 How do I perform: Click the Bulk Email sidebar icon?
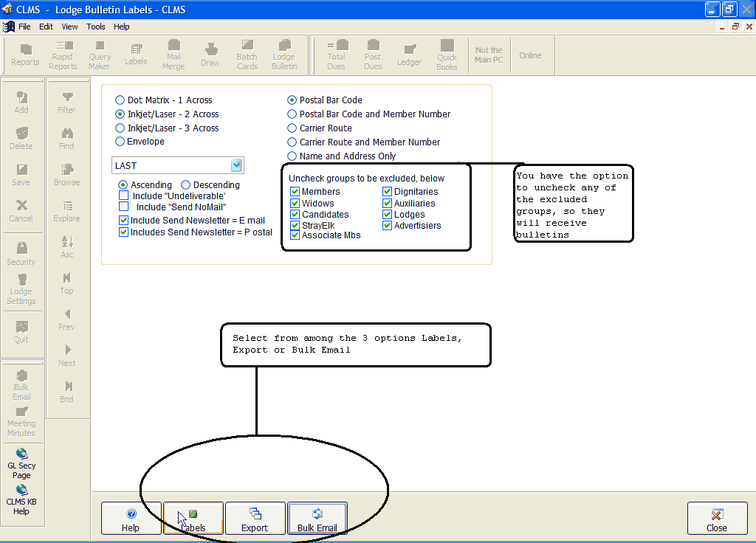[21, 384]
